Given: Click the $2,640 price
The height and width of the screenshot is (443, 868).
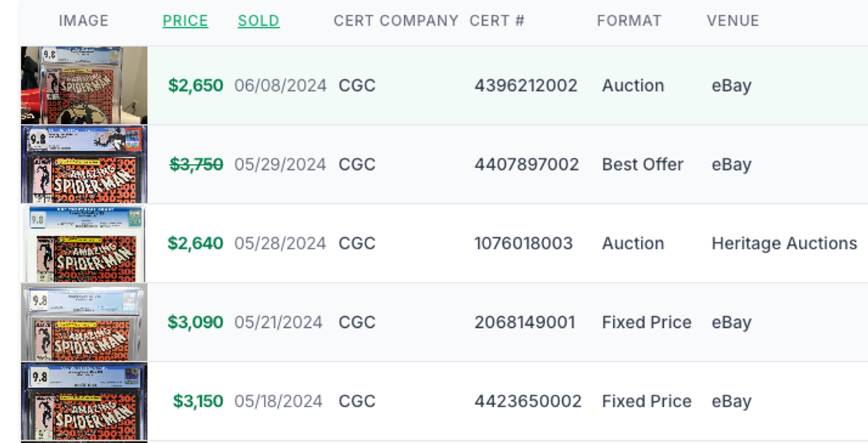Looking at the screenshot, I should click(195, 243).
